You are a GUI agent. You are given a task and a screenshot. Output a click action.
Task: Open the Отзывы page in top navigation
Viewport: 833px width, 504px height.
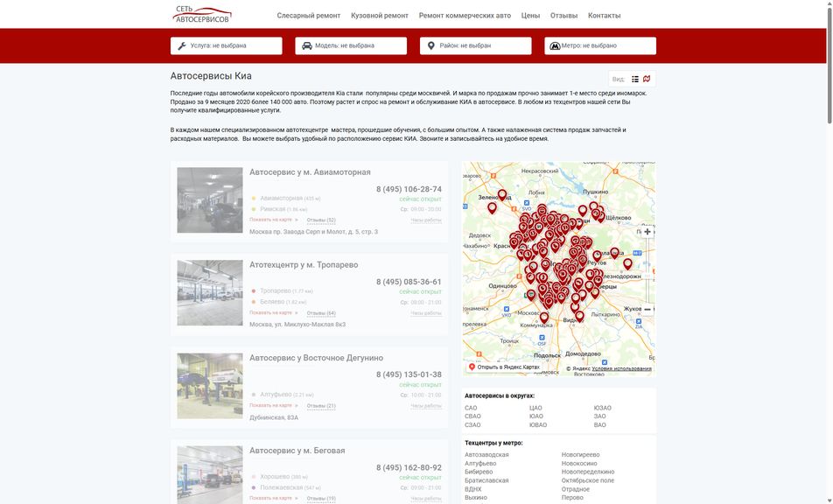563,16
